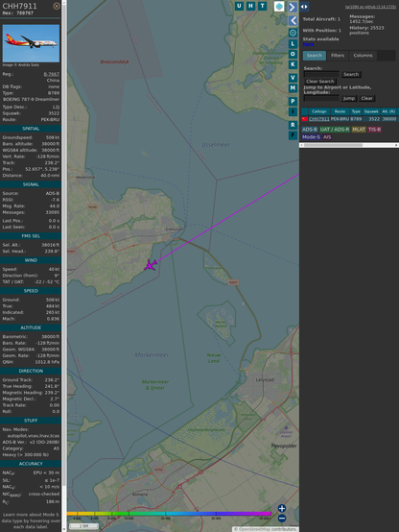Viewport: 399px width, 532px height.
Task: Click the Clear Search button
Action: coord(320,82)
